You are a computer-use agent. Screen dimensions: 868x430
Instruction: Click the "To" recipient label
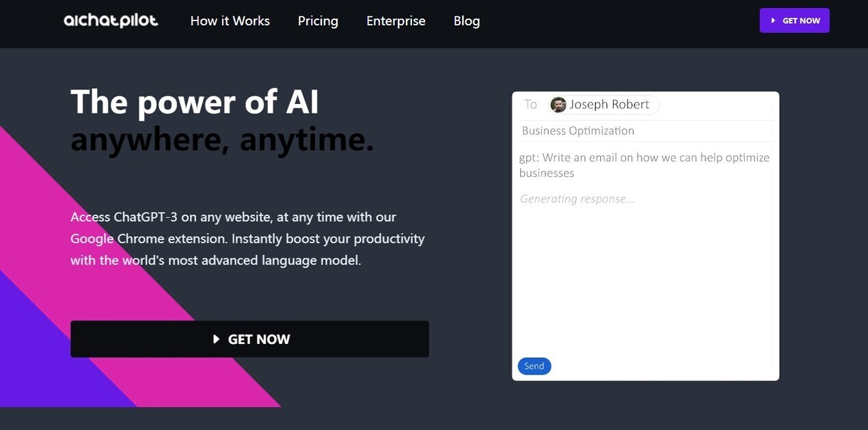pyautogui.click(x=530, y=105)
